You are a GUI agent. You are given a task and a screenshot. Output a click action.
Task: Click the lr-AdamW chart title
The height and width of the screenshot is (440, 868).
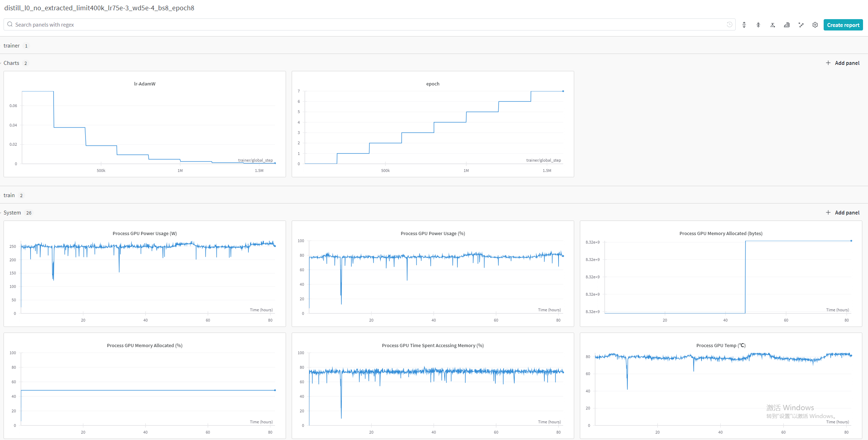point(145,84)
